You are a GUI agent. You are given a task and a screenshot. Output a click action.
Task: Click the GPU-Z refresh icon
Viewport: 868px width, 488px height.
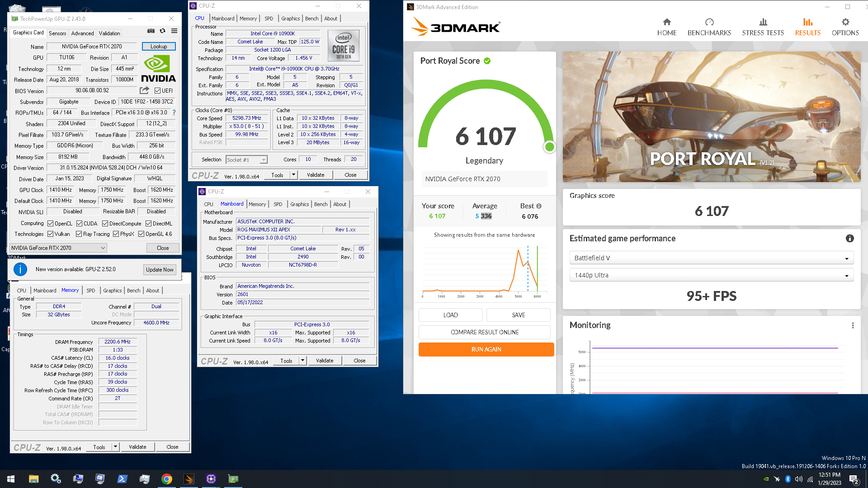(x=163, y=31)
